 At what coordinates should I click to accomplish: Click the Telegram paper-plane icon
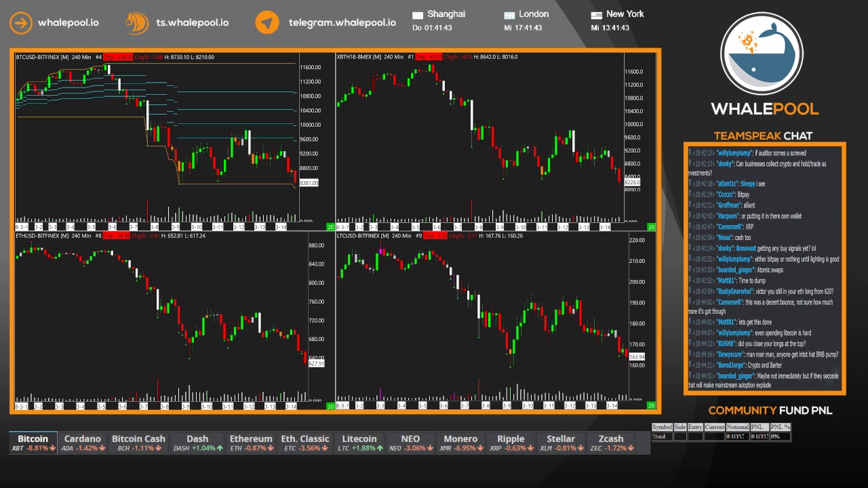(x=267, y=22)
